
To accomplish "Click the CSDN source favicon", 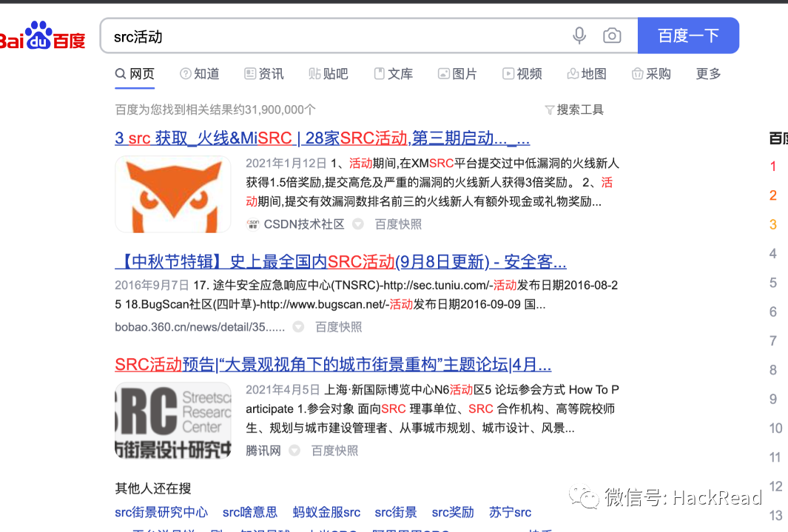I will click(253, 224).
